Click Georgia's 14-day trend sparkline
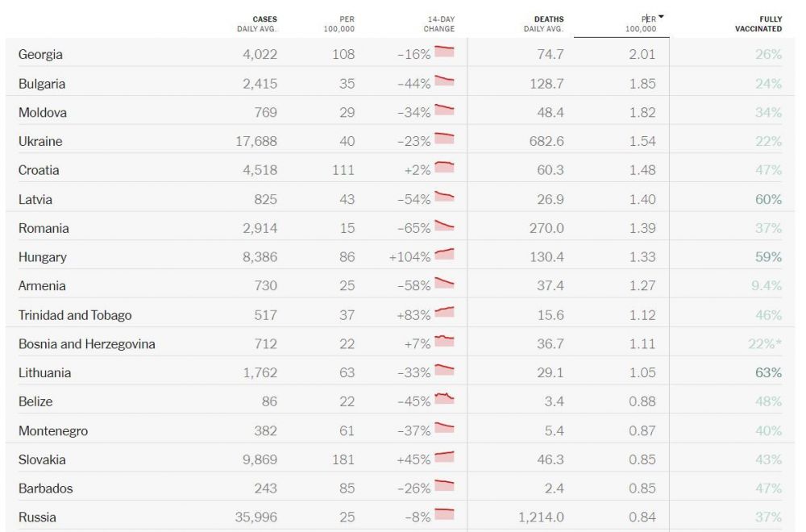Screen dimensions: 806x532 [x=444, y=52]
